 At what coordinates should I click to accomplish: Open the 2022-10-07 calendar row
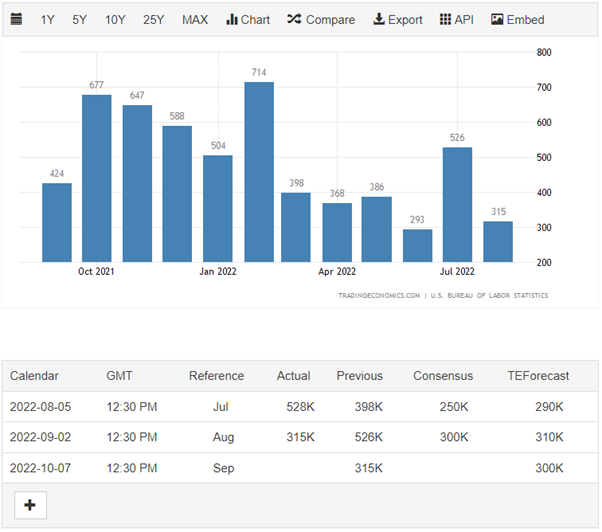click(41, 468)
